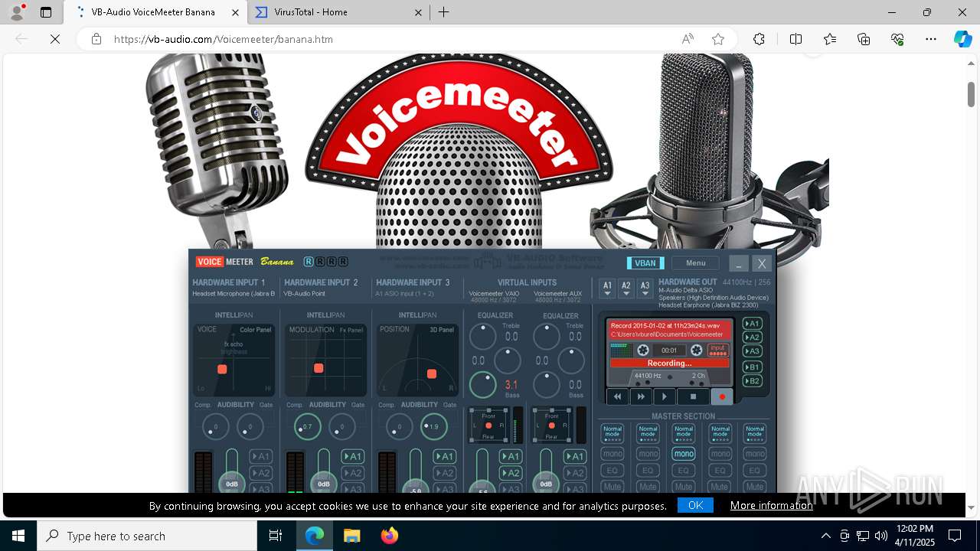Toggle recorder A3 bus button

pos(752,351)
